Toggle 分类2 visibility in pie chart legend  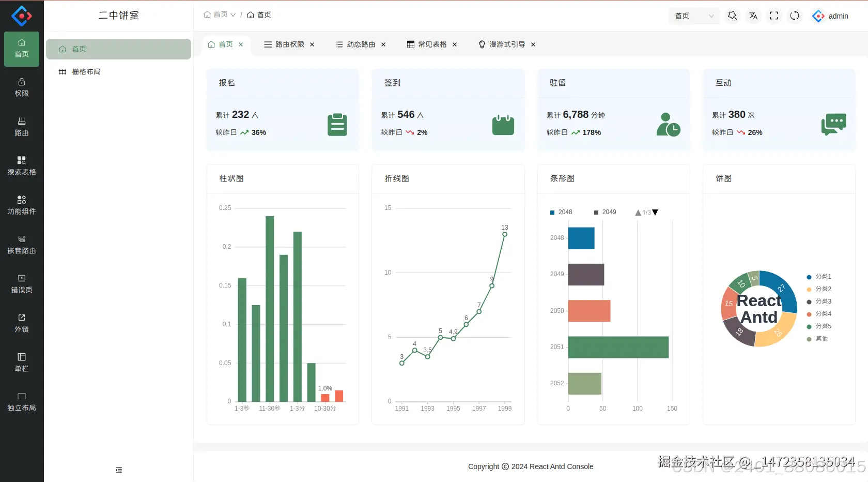[819, 289]
